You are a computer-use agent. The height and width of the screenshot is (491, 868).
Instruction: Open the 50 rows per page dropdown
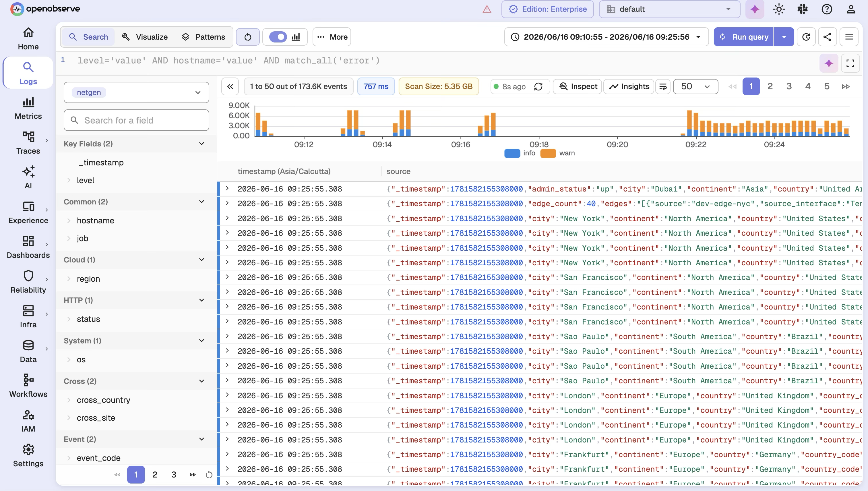(695, 86)
